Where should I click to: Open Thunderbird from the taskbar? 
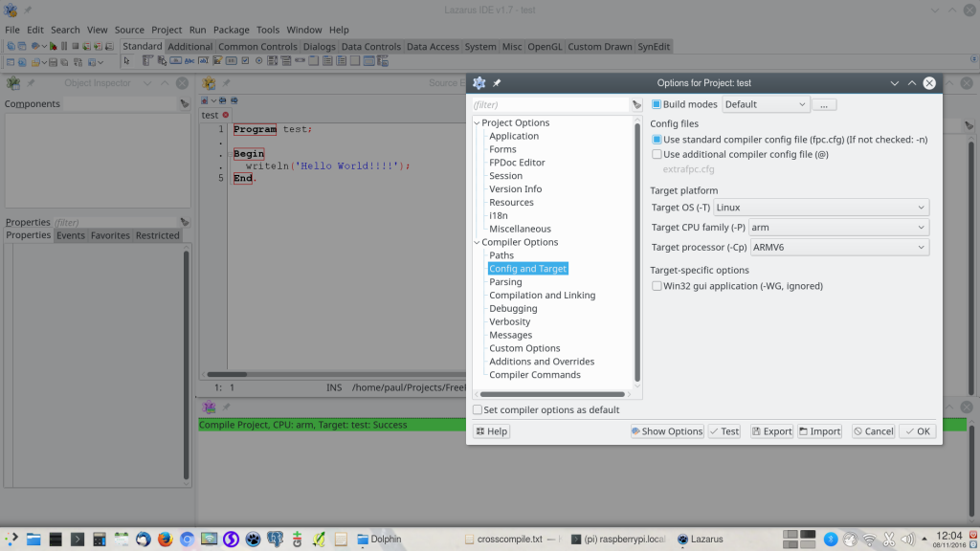pyautogui.click(x=144, y=540)
